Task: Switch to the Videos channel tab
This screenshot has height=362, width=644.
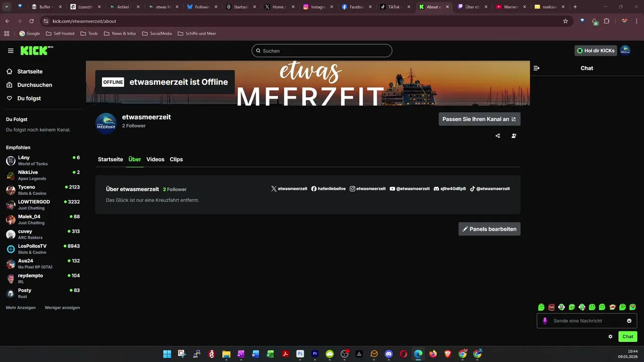Action: tap(155, 159)
